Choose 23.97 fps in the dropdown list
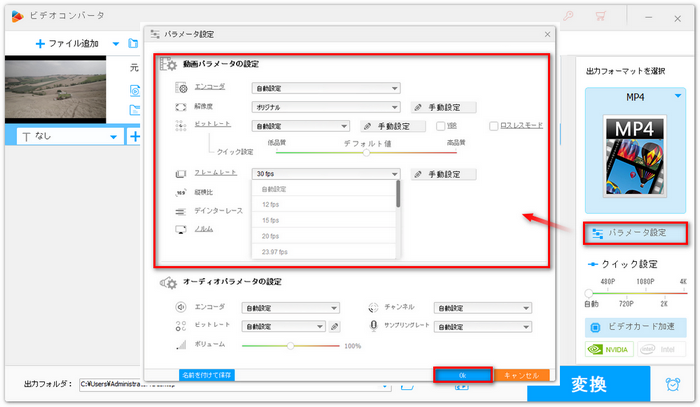Image resolution: width=700 pixels, height=407 pixels. (x=274, y=252)
